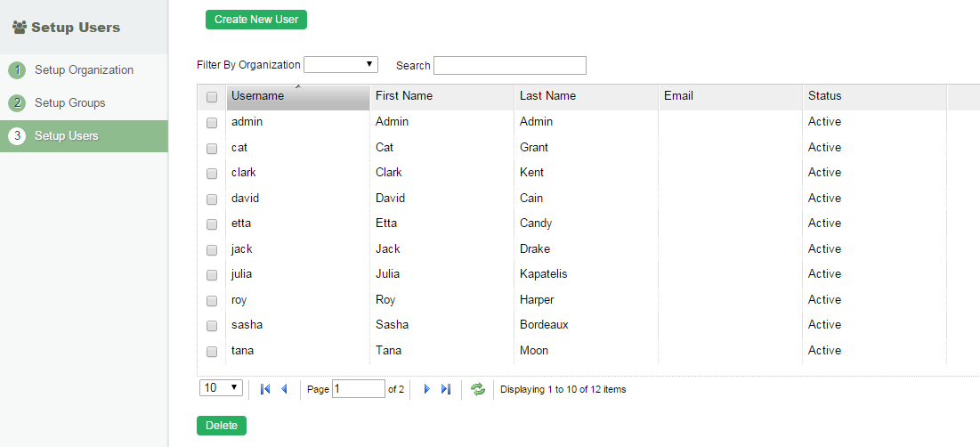Toggle the select-all header checkbox
Viewport: 980px width, 447px height.
(212, 97)
